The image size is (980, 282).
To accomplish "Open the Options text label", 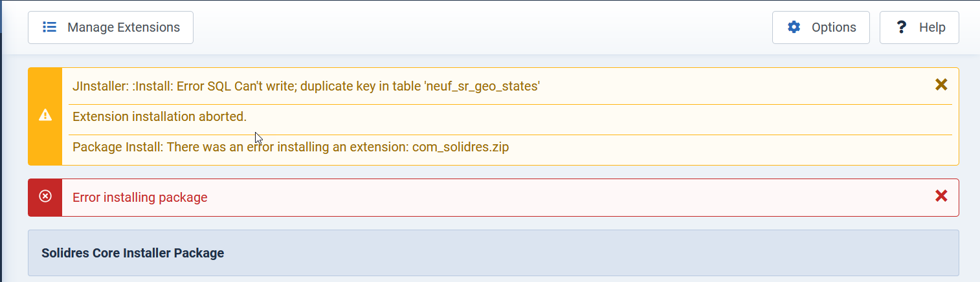I will (834, 27).
